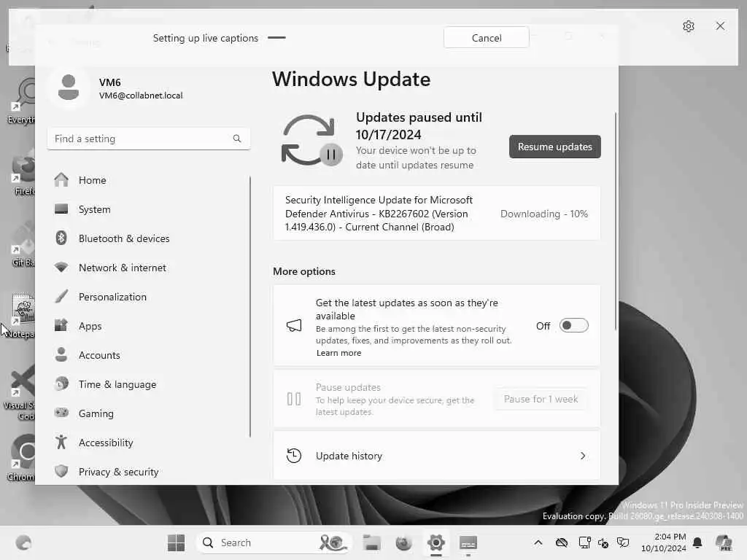Click the search magnifier in Find a setting
Image resolution: width=747 pixels, height=560 pixels.
(x=237, y=139)
